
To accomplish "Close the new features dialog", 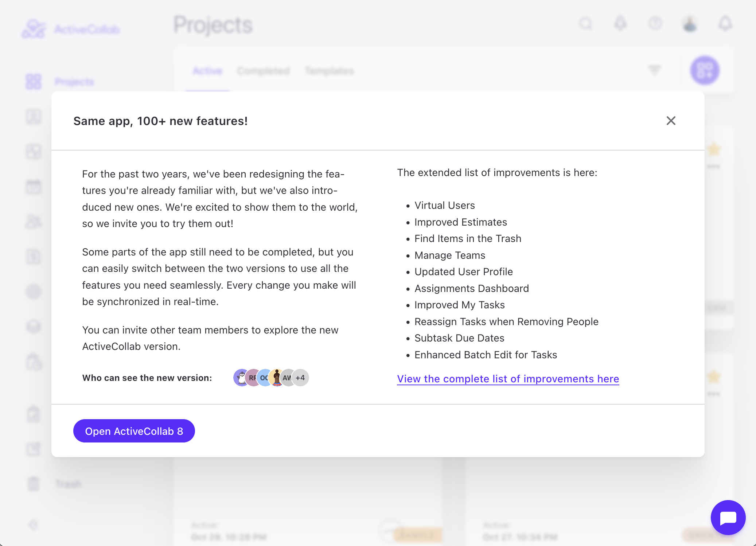I will pyautogui.click(x=671, y=121).
